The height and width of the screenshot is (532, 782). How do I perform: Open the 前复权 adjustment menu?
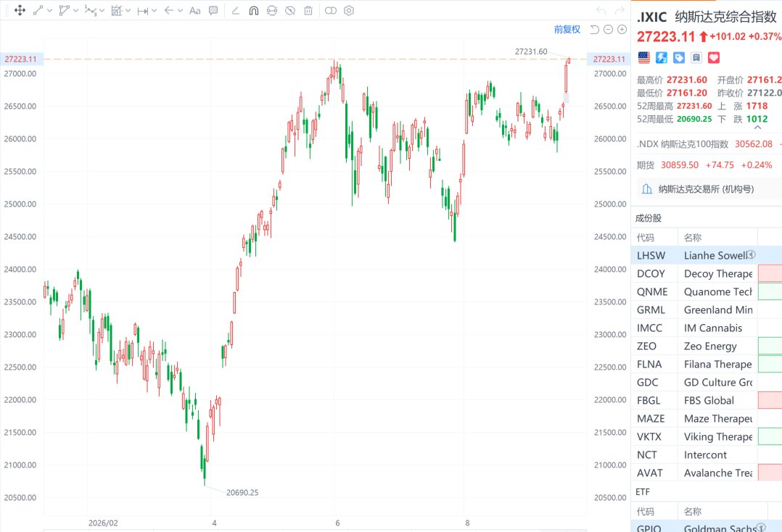tap(567, 30)
